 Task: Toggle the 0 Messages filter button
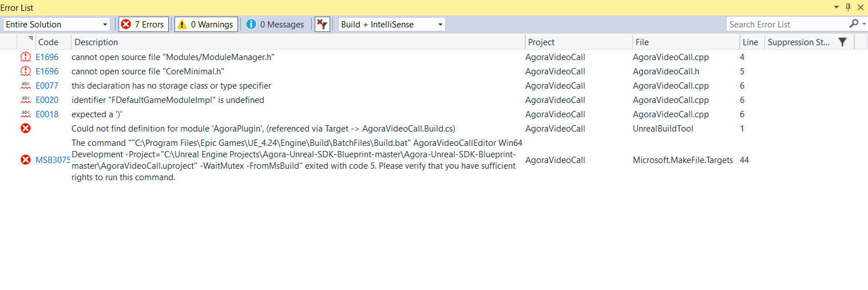point(275,24)
